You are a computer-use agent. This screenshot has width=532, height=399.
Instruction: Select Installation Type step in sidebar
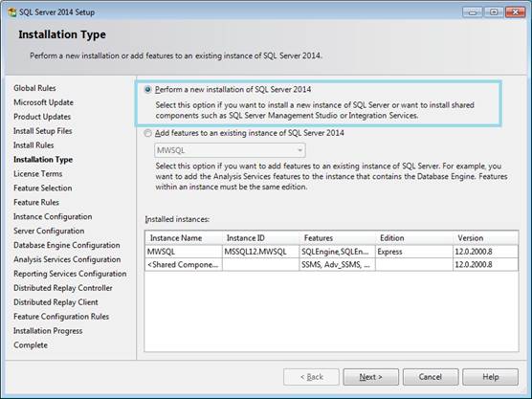(x=43, y=160)
